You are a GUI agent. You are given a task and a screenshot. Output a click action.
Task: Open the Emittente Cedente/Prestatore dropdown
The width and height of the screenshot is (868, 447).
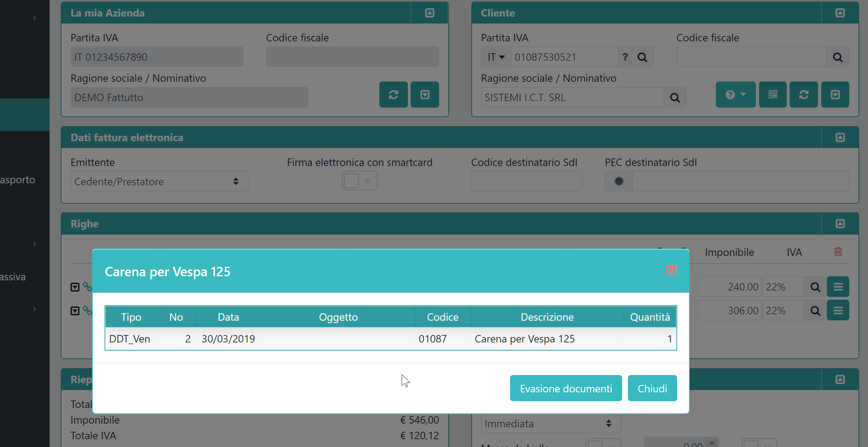click(159, 182)
